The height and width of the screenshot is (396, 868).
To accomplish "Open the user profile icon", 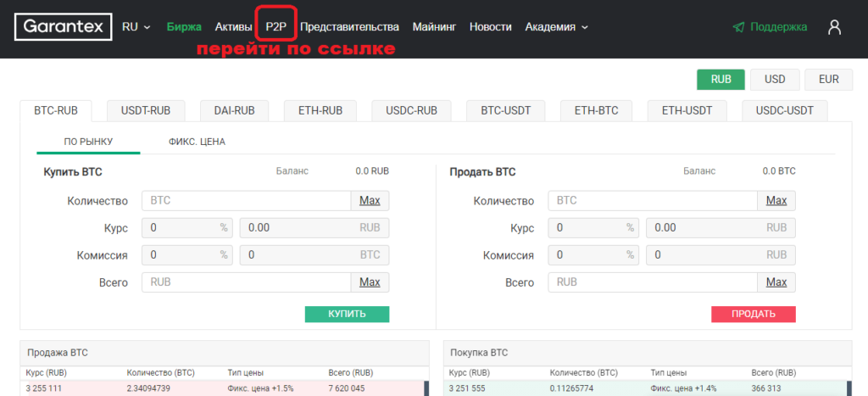I will coord(834,27).
